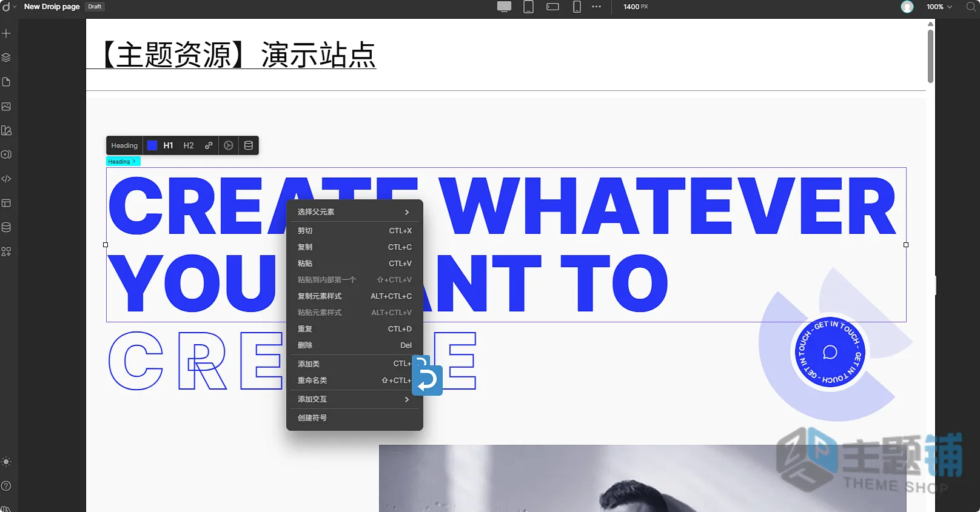This screenshot has height=512, width=980.
Task: Switch to desktop viewport preview
Action: 504,7
